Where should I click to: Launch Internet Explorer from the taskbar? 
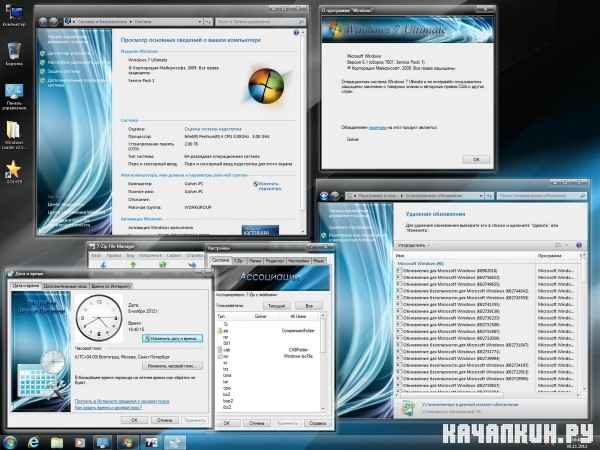pyautogui.click(x=34, y=442)
